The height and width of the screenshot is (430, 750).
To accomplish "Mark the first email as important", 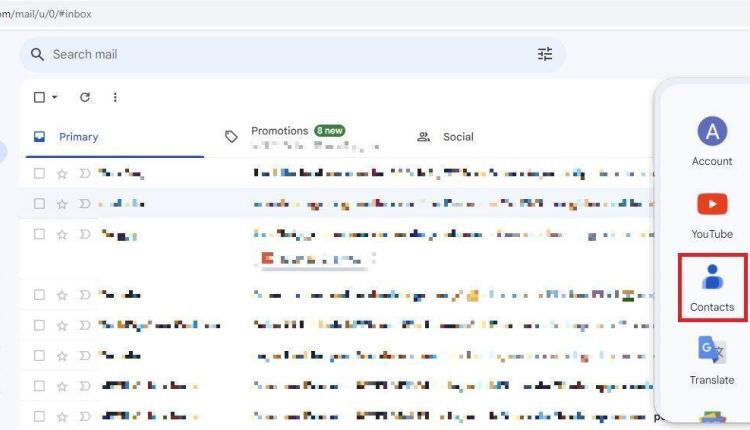I will click(85, 173).
